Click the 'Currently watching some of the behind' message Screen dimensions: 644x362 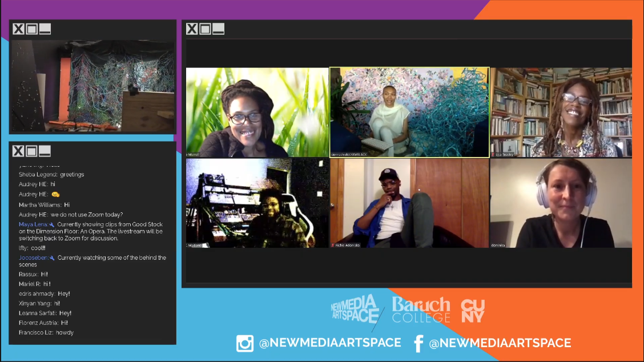click(x=92, y=261)
